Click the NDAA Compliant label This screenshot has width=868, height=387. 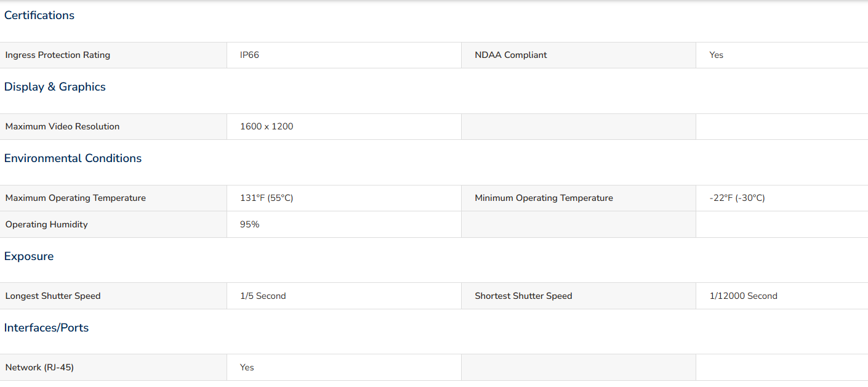click(511, 55)
